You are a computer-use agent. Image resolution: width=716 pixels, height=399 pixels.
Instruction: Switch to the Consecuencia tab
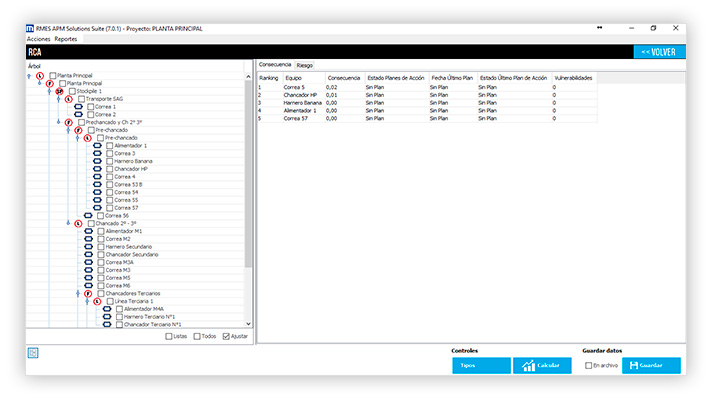pyautogui.click(x=275, y=65)
